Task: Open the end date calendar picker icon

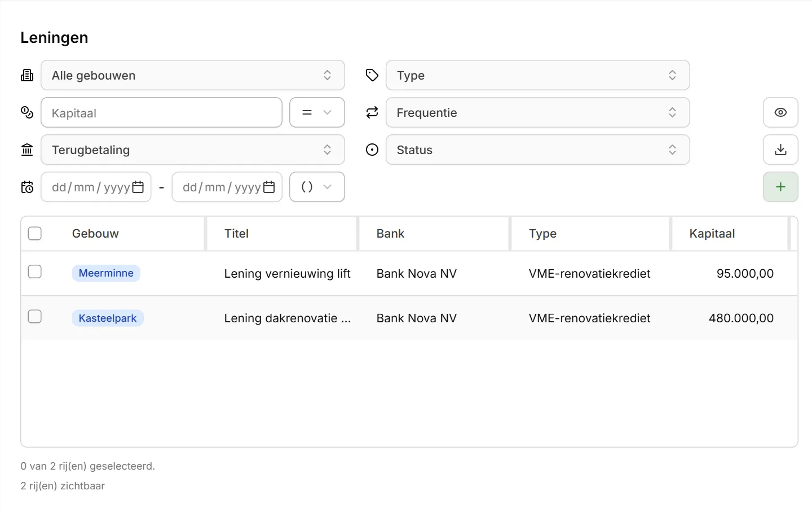Action: (x=269, y=187)
